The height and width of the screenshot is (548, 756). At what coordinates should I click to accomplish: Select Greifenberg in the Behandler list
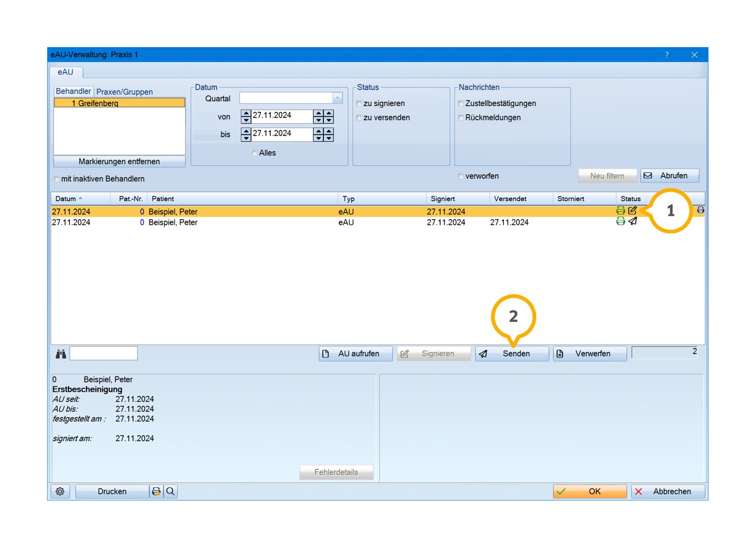pos(119,103)
